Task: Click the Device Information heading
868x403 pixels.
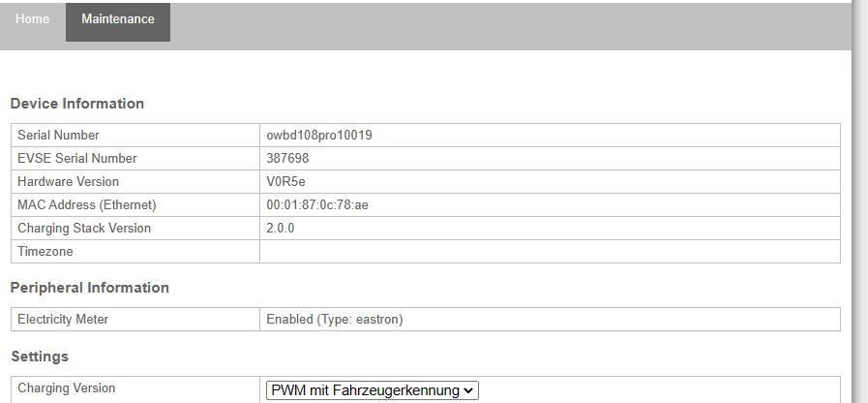Action: pos(76,104)
